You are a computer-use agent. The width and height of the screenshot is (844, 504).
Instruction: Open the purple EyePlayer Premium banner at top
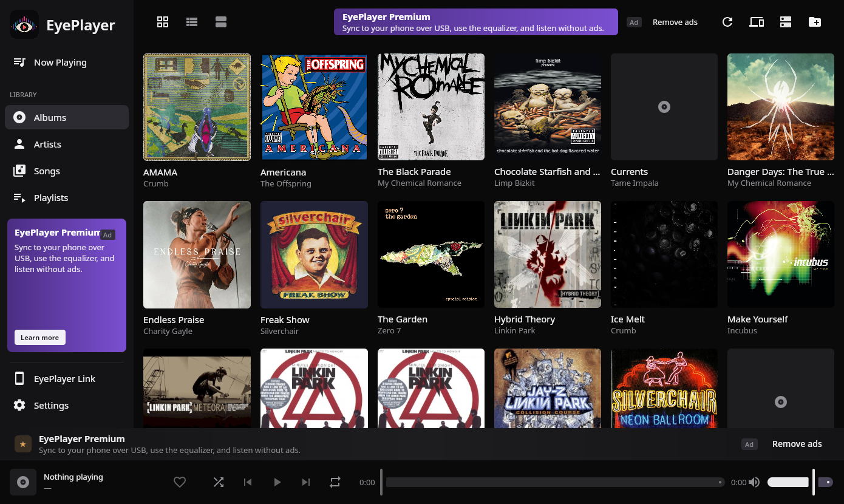tap(476, 22)
